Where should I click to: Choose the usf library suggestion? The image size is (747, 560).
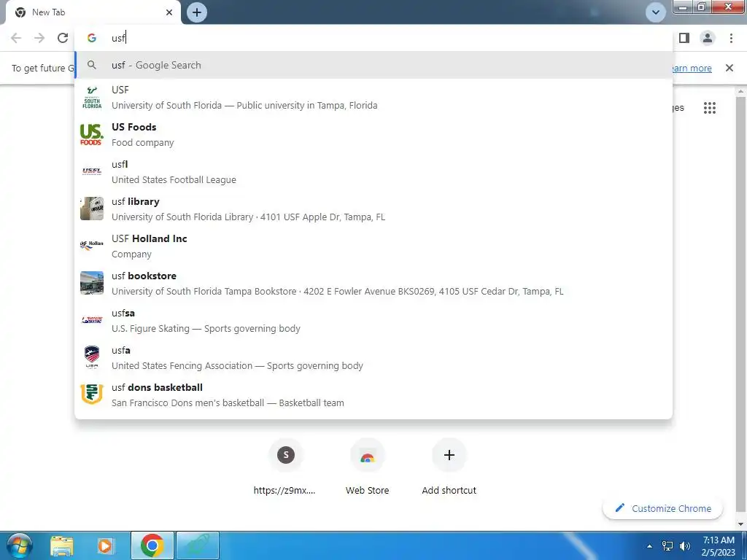(373, 209)
